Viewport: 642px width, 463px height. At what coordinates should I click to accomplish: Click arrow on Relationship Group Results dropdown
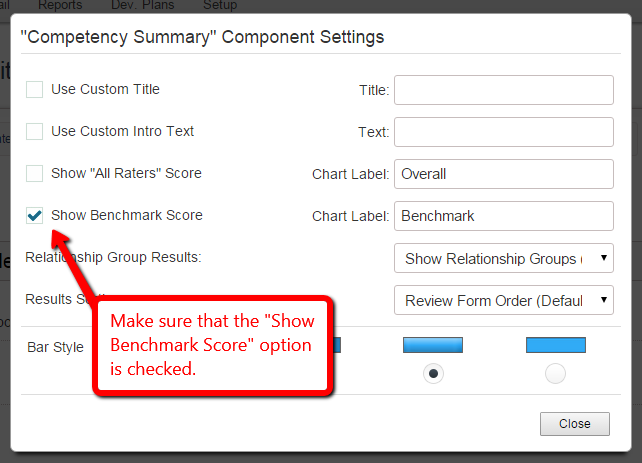click(604, 258)
